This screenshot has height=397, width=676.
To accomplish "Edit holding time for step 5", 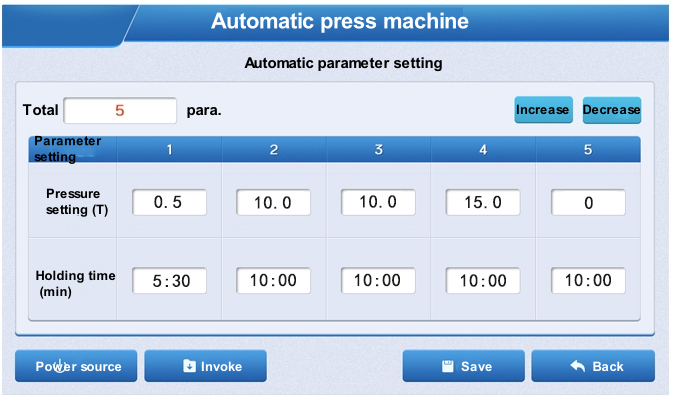I will pyautogui.click(x=588, y=281).
